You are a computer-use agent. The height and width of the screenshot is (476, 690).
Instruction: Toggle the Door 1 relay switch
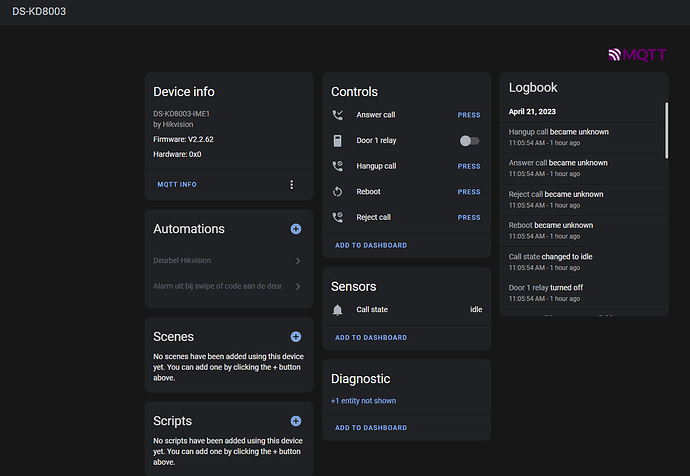[x=468, y=141]
